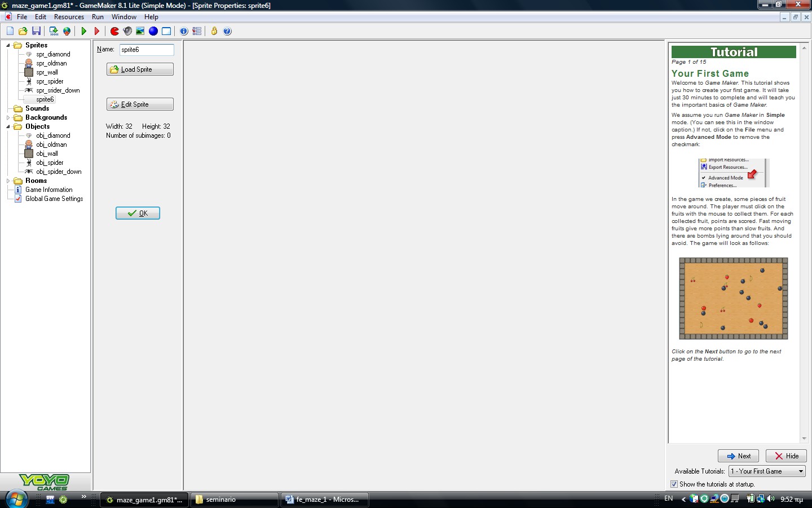Select sprite6 in the resource tree
Screen dimensions: 812x508
tap(45, 99)
